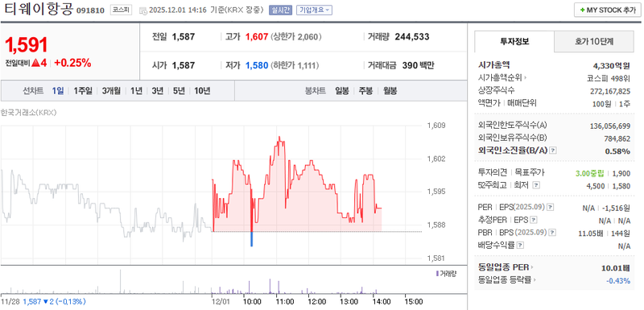This screenshot has height=310, width=644.
Task: Click the stock name 티웨이항공
Action: [39, 10]
